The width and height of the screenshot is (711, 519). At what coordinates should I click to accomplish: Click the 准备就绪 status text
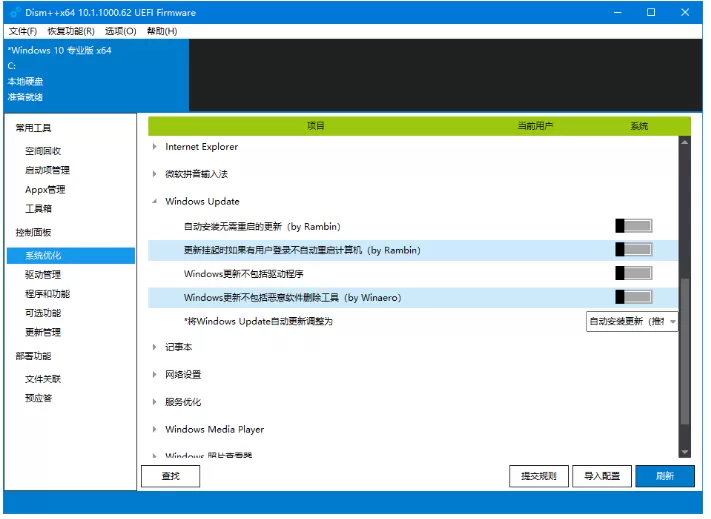[x=25, y=98]
